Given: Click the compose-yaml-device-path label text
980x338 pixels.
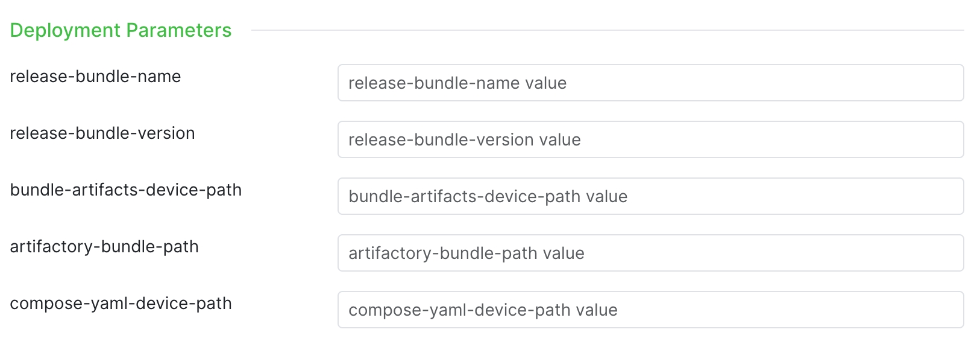Looking at the screenshot, I should [121, 304].
